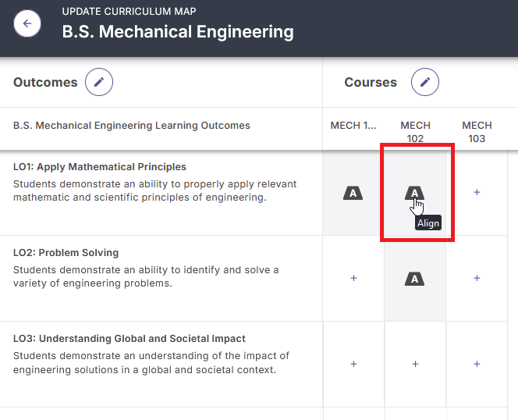
Task: Add LO3 alignment for first MECH course
Action: (353, 364)
